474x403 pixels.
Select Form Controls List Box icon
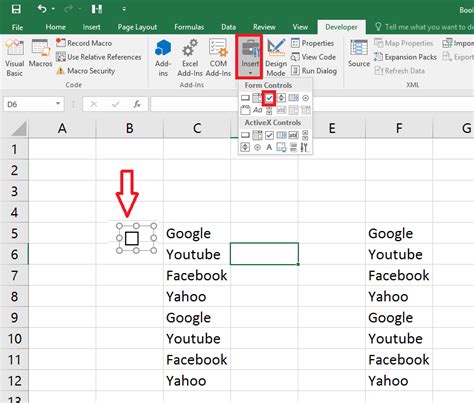click(x=293, y=98)
